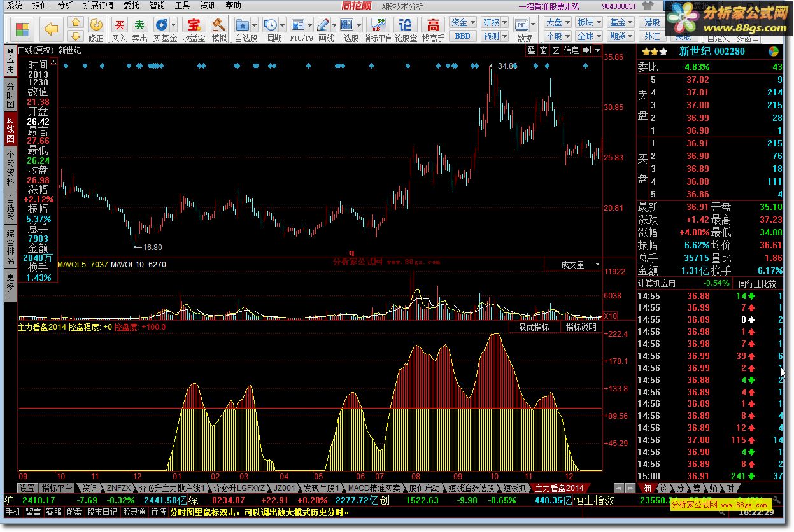Open the 报价 menu
Image resolution: width=794 pixels, height=532 pixels.
(39, 5)
